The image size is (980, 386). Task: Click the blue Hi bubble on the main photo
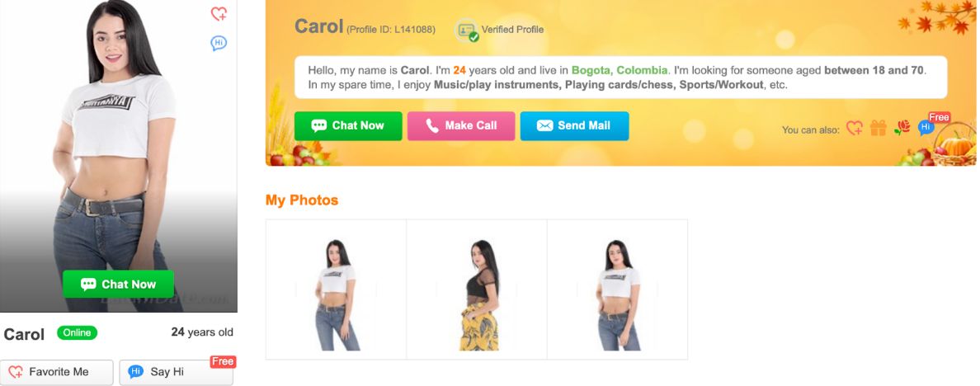219,43
